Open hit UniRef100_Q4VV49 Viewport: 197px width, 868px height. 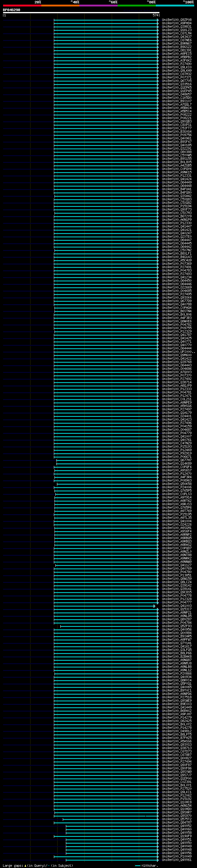click(x=176, y=846)
